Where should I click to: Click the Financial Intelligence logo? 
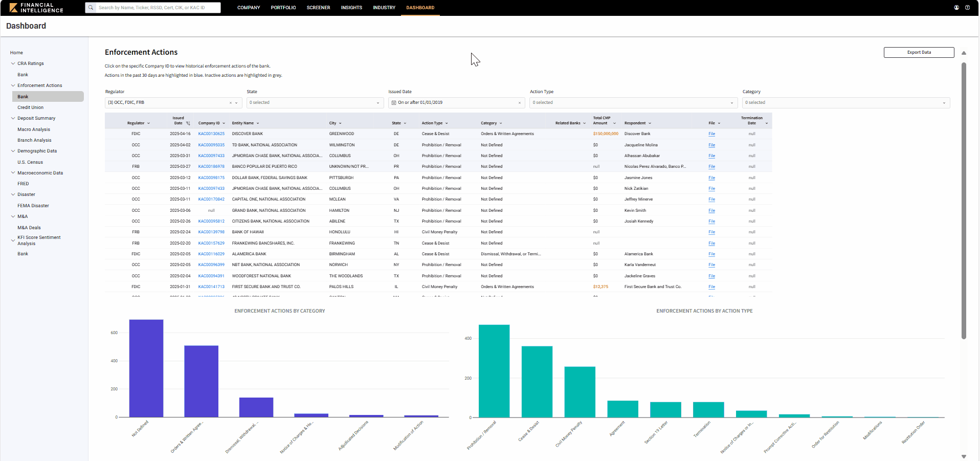36,8
